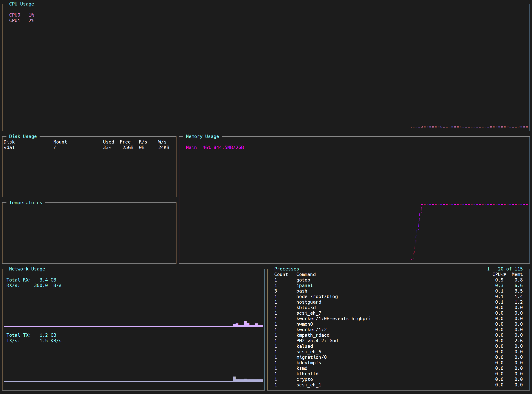
Task: Select the Disk Usage panel title
Action: click(x=23, y=136)
